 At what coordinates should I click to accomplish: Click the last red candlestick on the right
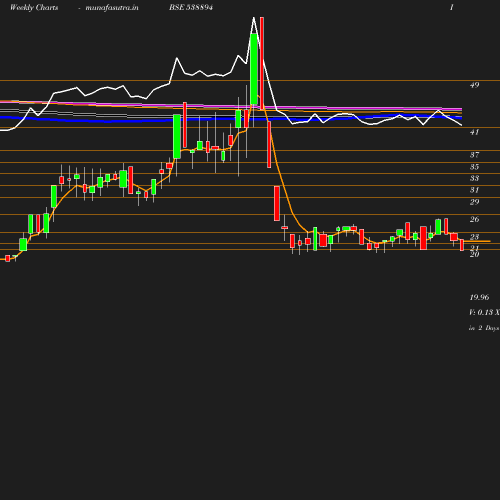pyautogui.click(x=462, y=245)
